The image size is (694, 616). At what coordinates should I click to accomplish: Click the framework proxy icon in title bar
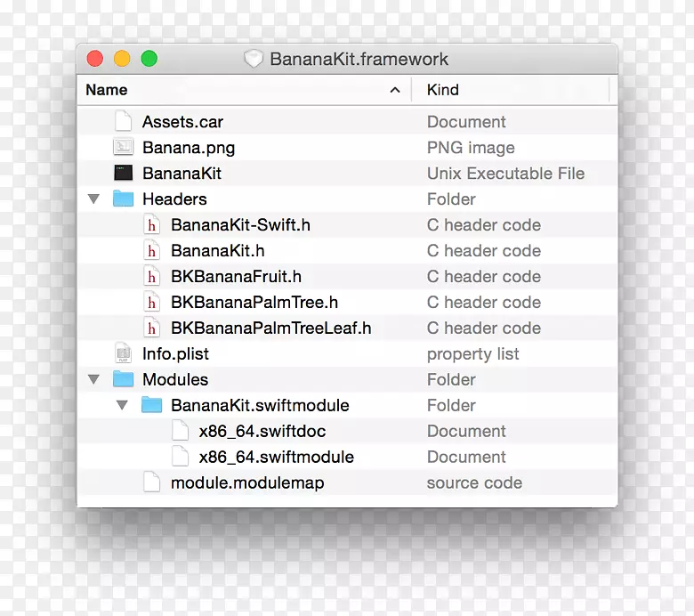pos(254,60)
